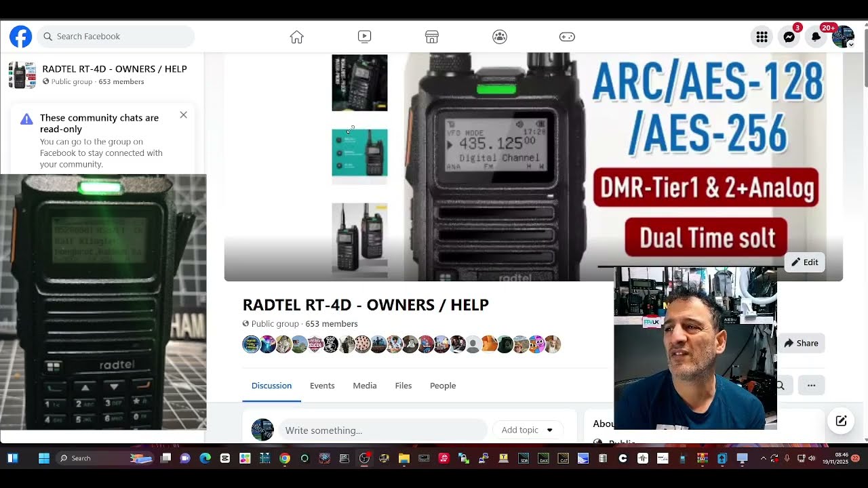This screenshot has height=488, width=868.
Task: Open the Facebook Video (Watch) icon
Action: [364, 37]
